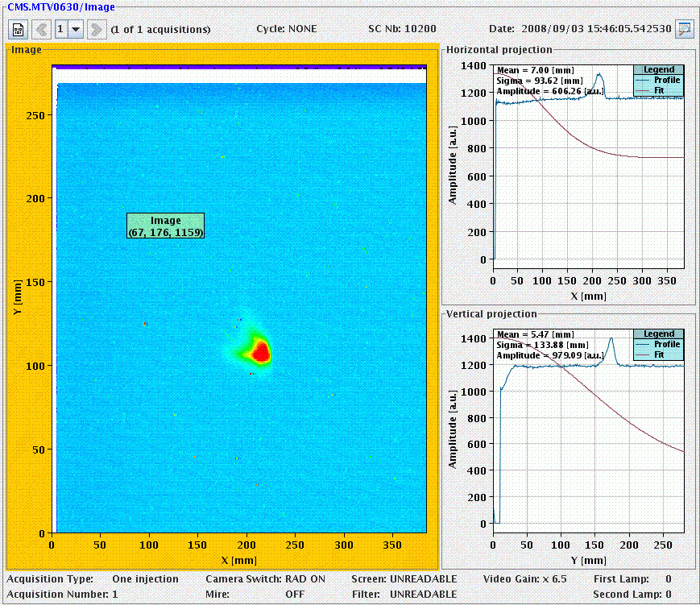Click the CMS.MTV0630/Image title
Viewport: 700px width, 605px height.
pos(61,6)
